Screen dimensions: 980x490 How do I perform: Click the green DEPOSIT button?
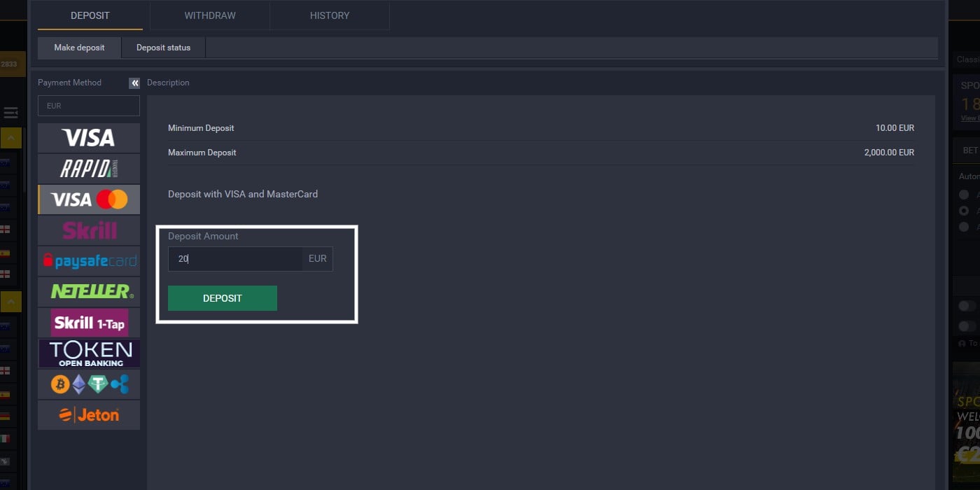coord(223,298)
